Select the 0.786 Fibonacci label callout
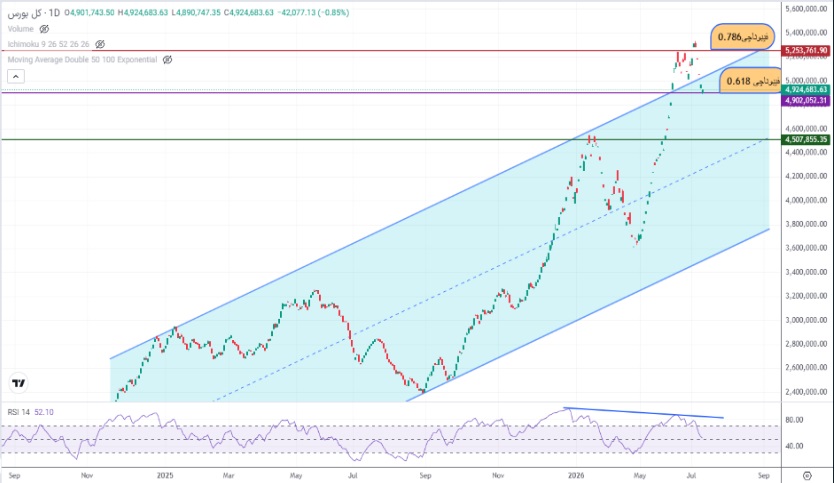Viewport: 835px width, 483px height. tap(742, 37)
